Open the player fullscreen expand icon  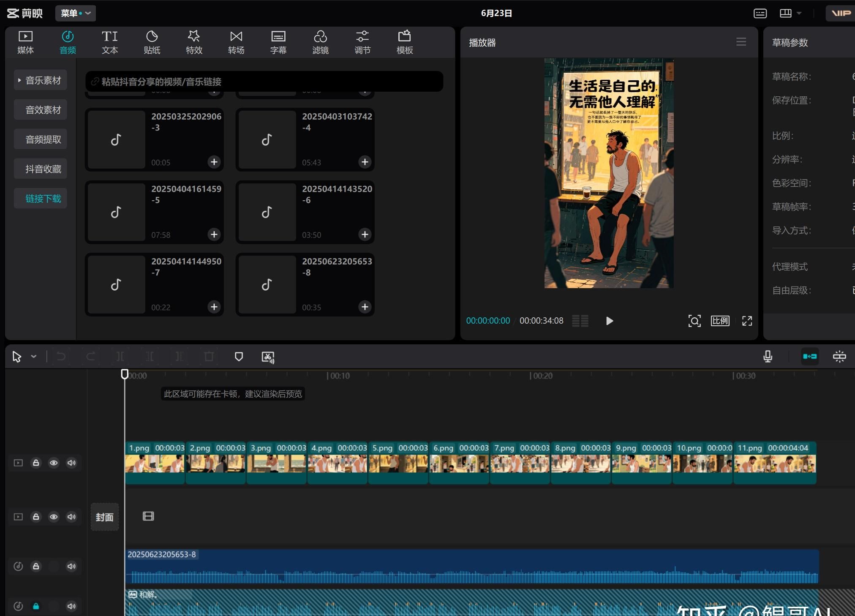click(x=747, y=321)
